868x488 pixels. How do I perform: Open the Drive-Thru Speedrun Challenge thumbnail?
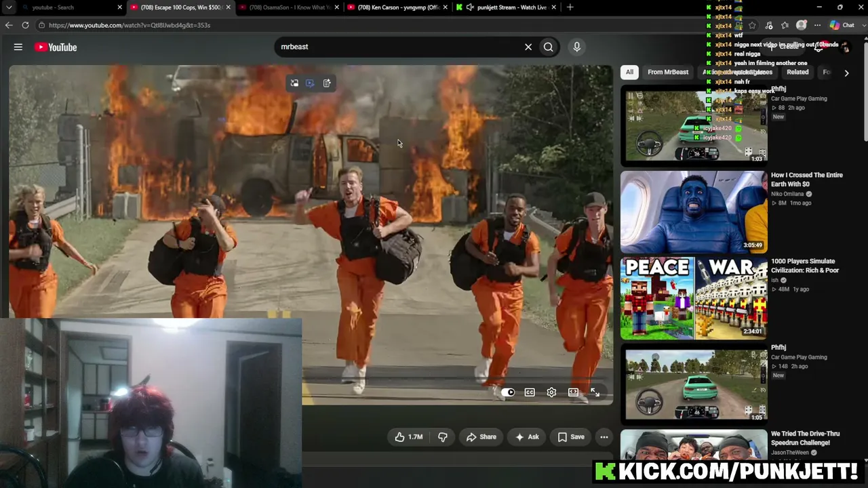(694, 446)
